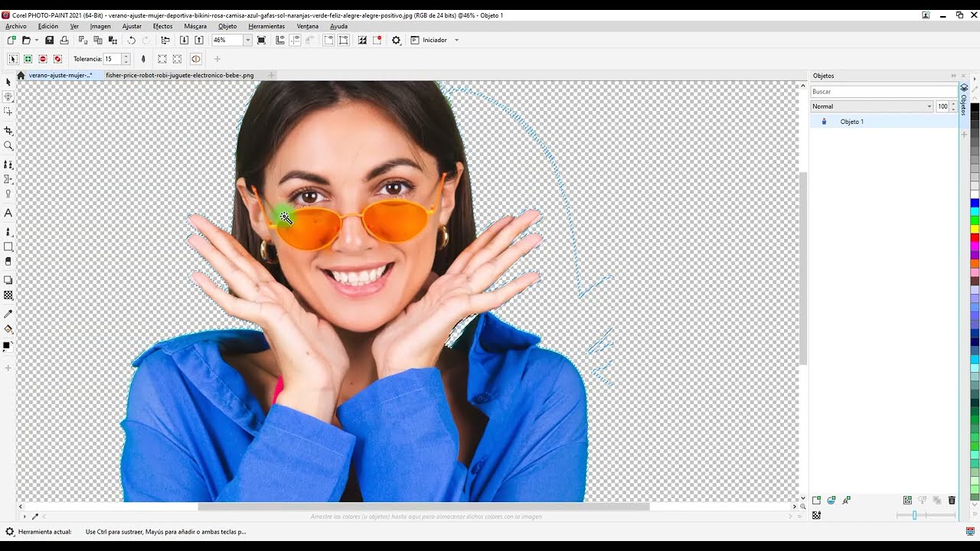Select the mask transform tool in toolbox
This screenshot has width=980, height=551.
click(8, 112)
